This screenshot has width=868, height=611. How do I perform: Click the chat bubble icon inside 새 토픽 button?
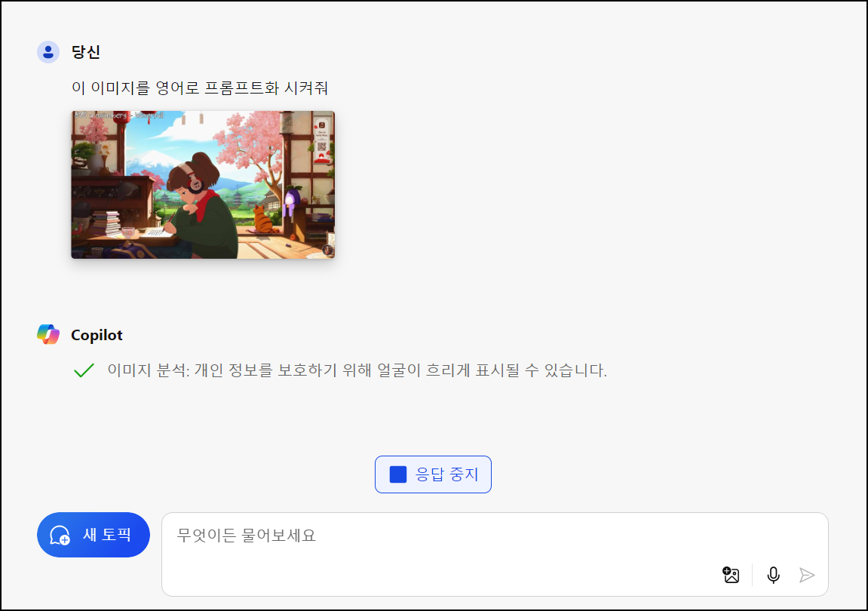(61, 535)
